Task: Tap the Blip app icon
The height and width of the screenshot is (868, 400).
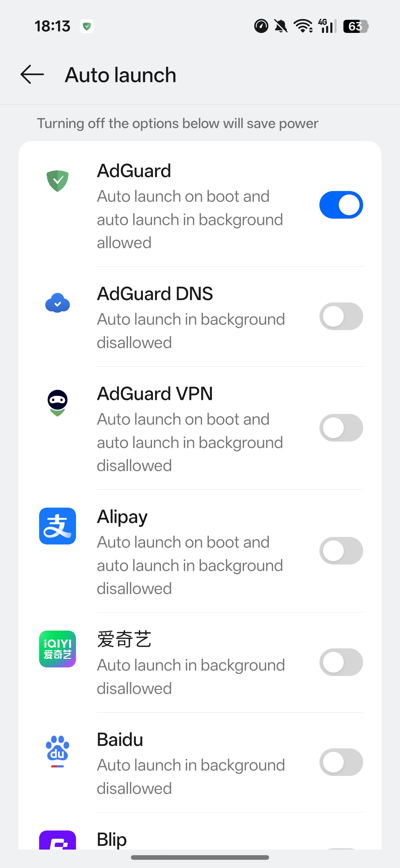Action: pos(57,846)
